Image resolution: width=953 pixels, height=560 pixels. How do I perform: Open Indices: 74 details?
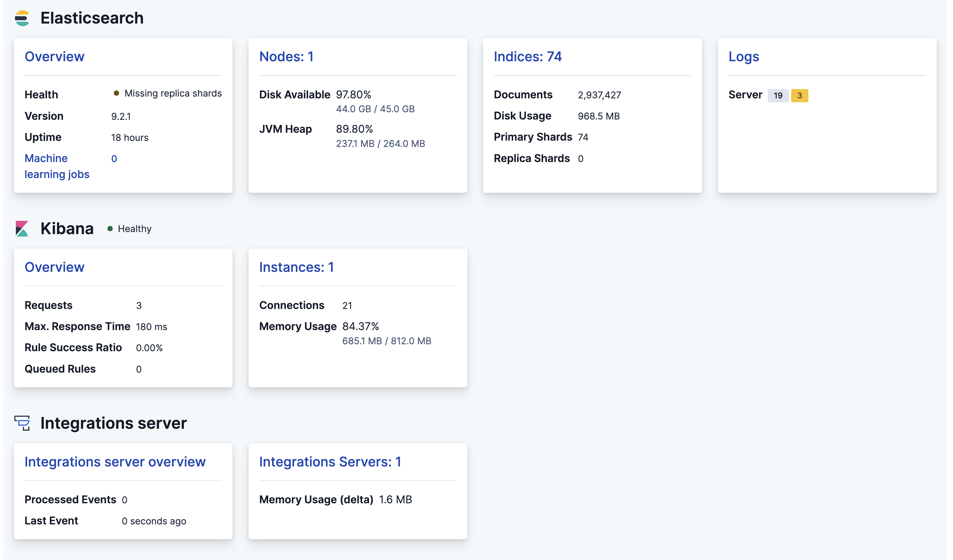(x=528, y=57)
